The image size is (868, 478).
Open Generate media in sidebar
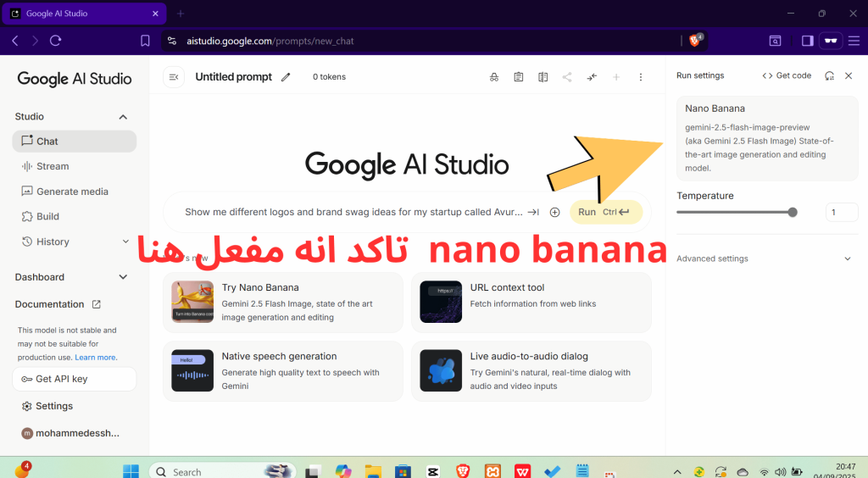click(x=75, y=192)
